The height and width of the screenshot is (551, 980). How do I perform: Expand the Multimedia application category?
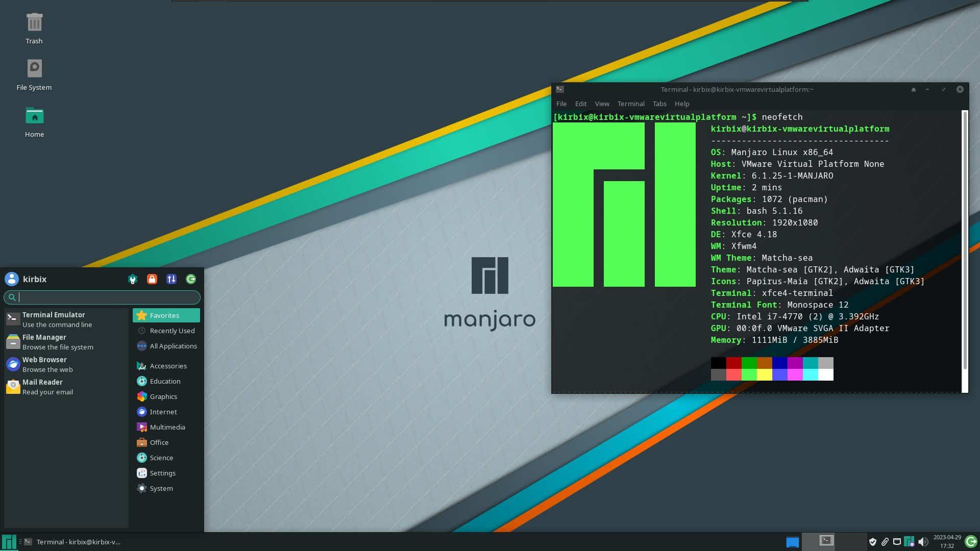tap(167, 427)
